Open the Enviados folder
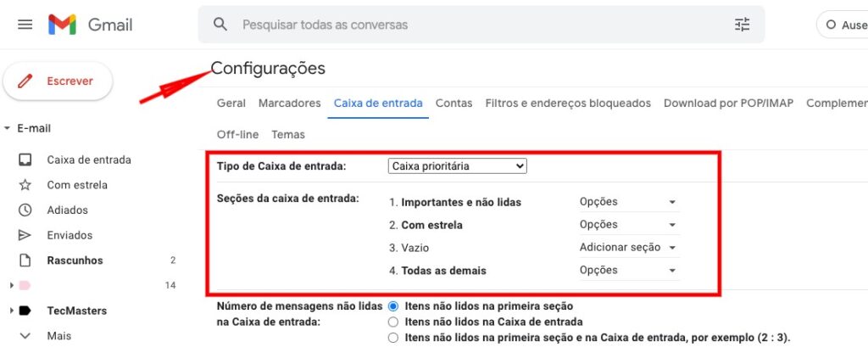The image size is (868, 353). tap(70, 235)
